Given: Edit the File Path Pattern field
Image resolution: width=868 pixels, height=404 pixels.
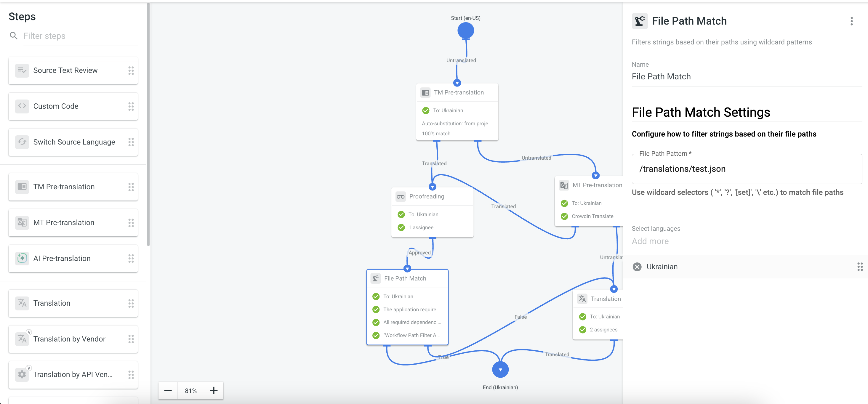Looking at the screenshot, I should tap(746, 169).
